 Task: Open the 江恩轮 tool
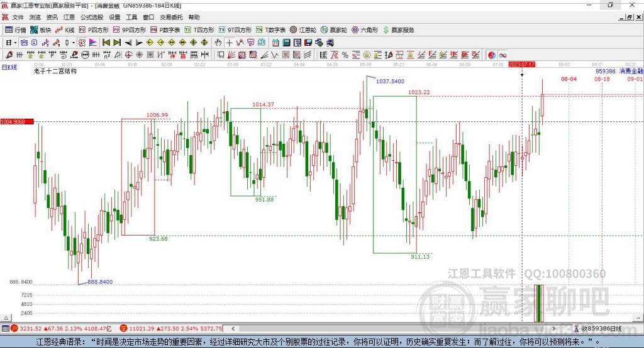(x=303, y=30)
